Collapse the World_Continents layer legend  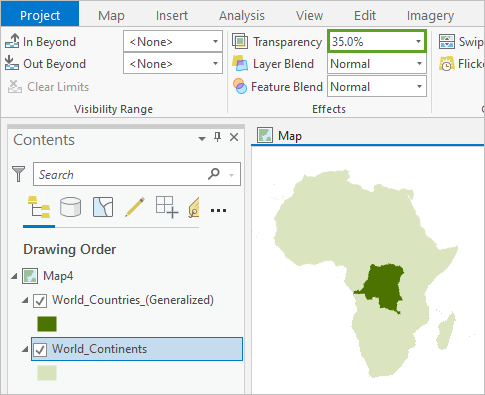coord(25,349)
